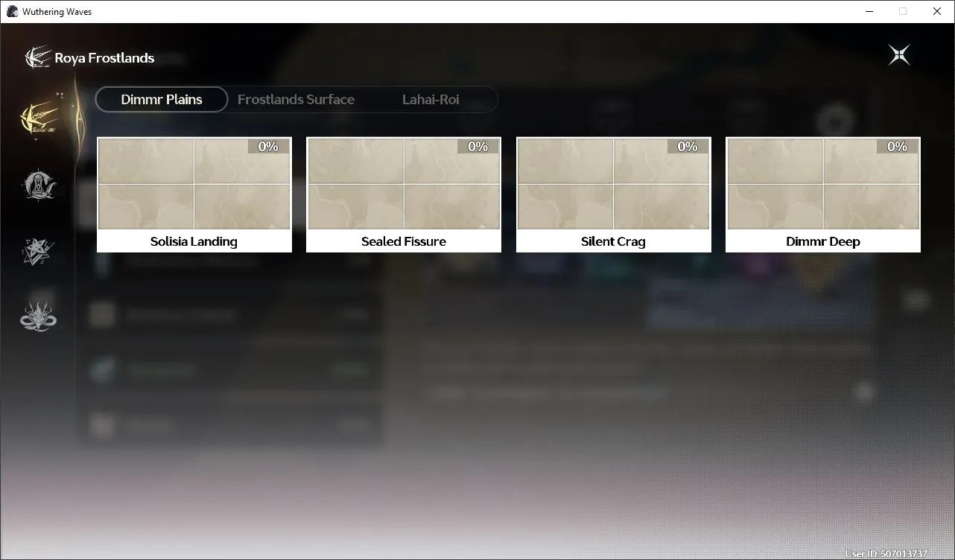Open the Sealed Fissure map thumbnail
The image size is (955, 560).
(x=404, y=184)
